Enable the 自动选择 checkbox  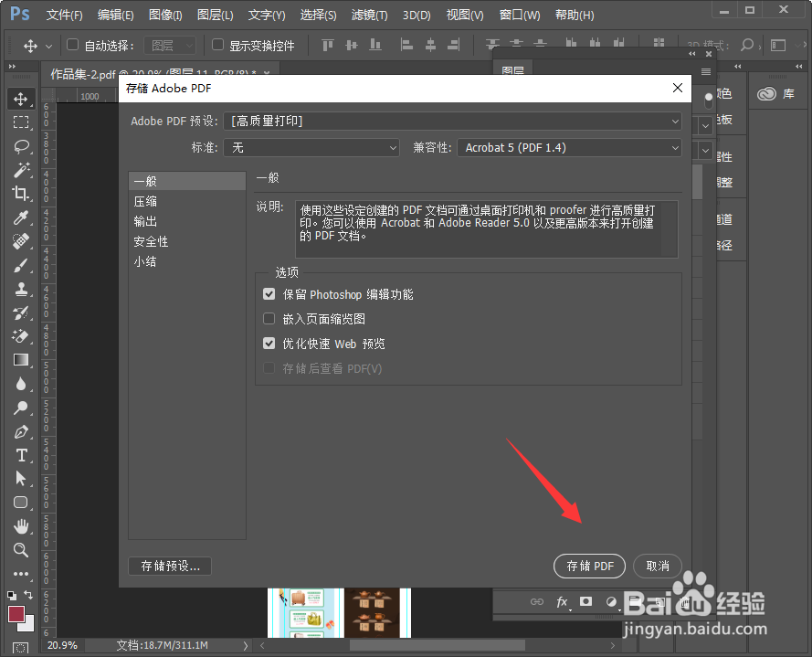72,45
